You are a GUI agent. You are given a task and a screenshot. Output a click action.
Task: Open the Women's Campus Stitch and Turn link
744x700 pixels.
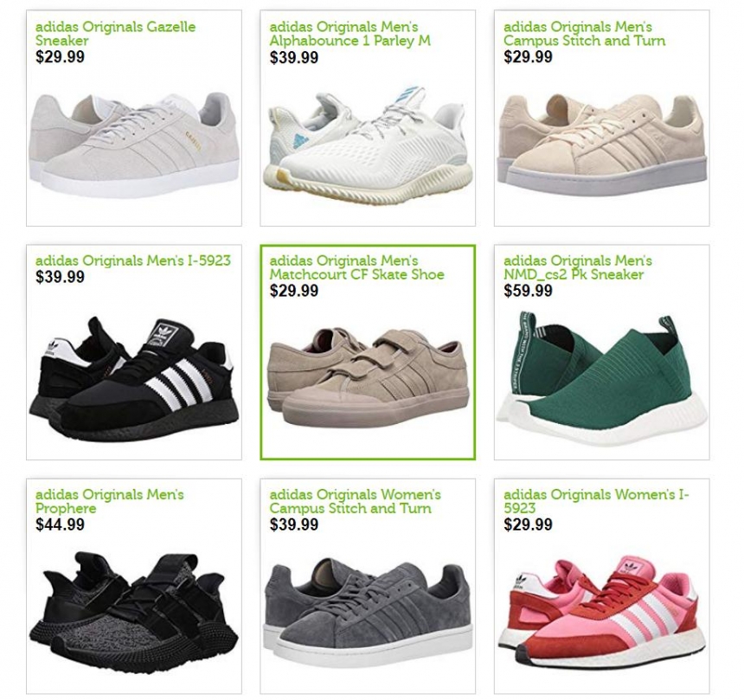click(x=355, y=501)
